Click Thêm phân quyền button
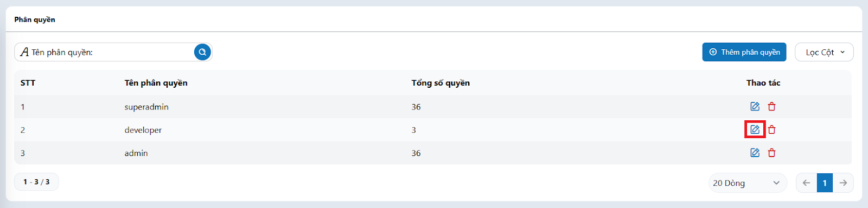The width and height of the screenshot is (868, 208). pyautogui.click(x=744, y=52)
